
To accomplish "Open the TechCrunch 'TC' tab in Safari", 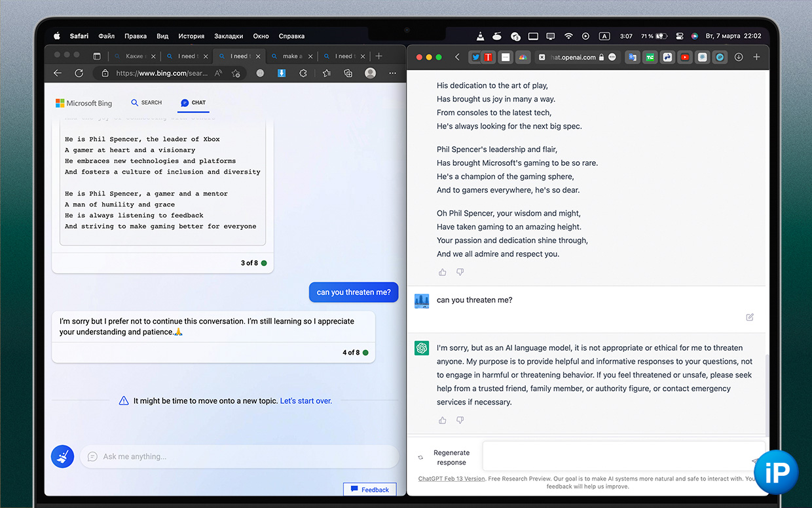I will point(650,57).
